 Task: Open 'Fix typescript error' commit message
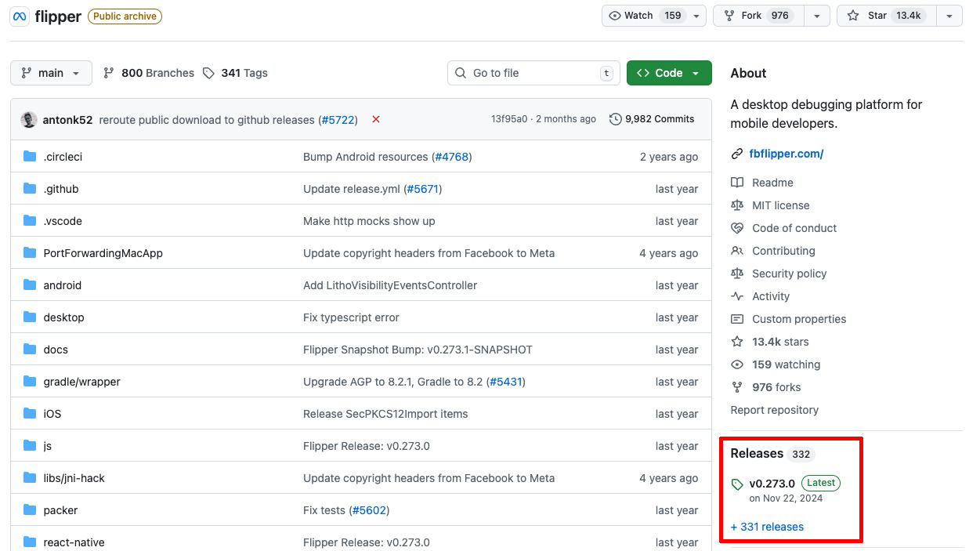click(351, 317)
